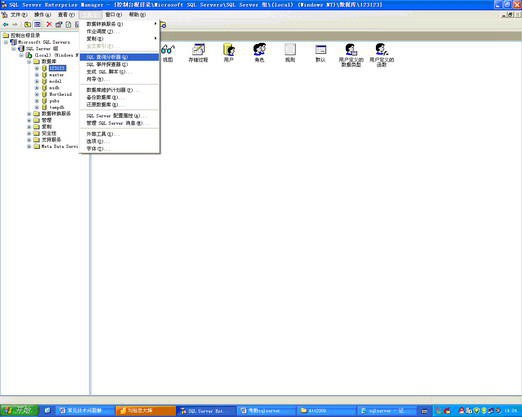Image resolution: width=522 pixels, height=417 pixels.
Task: Click the 控制台根目录 folder icon
Action: pyautogui.click(x=6, y=35)
